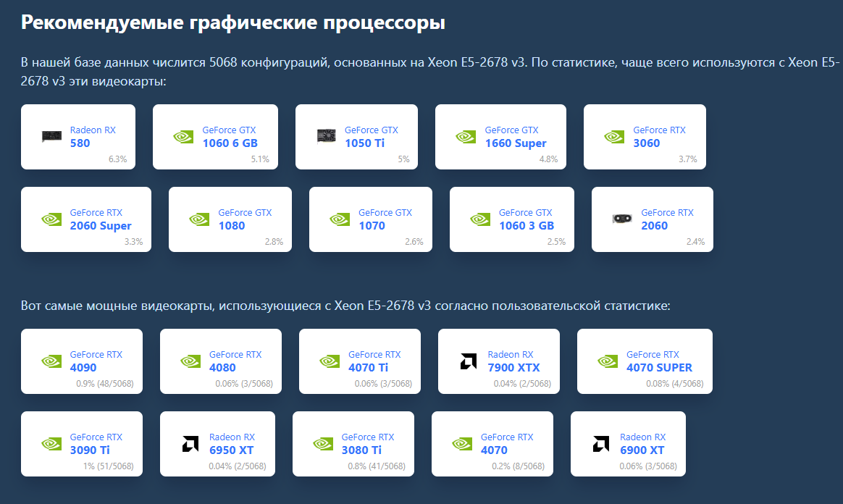Open the Radeon RX 580 link
The height and width of the screenshot is (504, 843).
(93, 136)
